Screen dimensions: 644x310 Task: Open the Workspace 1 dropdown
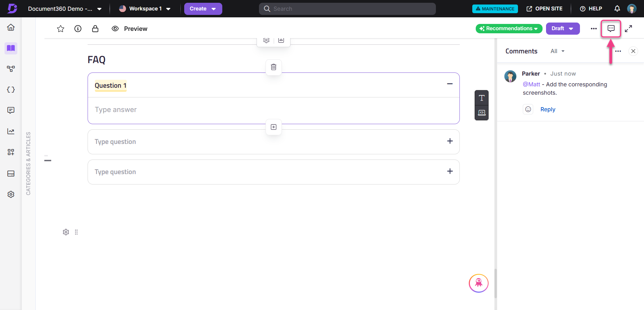(x=145, y=9)
